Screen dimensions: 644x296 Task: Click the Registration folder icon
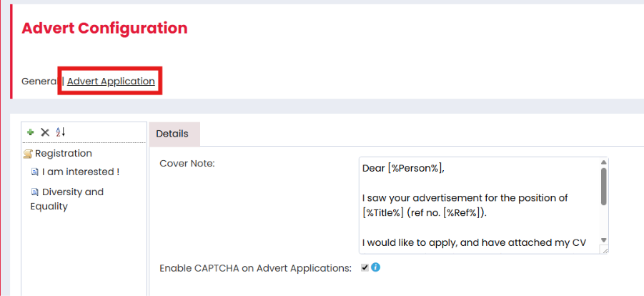coord(28,154)
